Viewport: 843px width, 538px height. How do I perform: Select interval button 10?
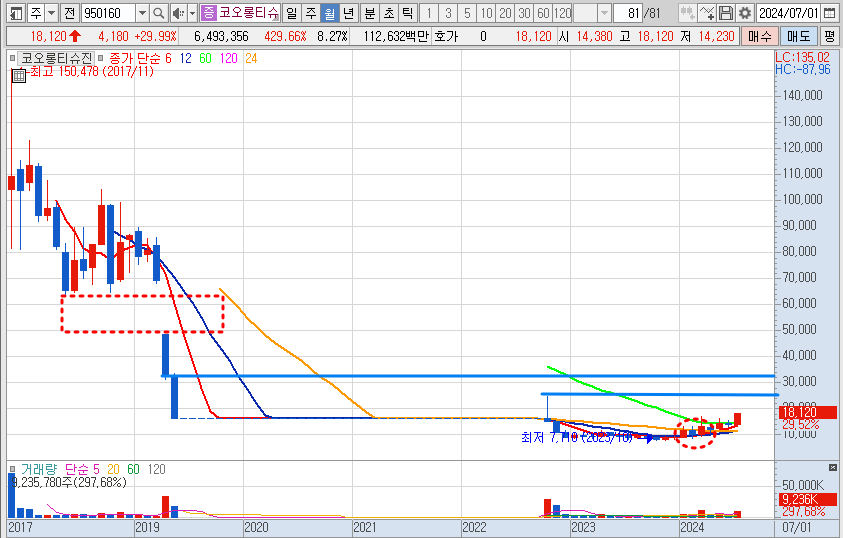coord(486,13)
